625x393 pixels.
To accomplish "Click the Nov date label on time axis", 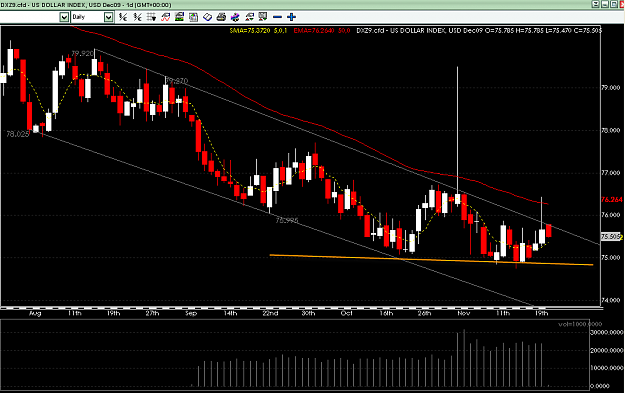I will (x=464, y=313).
